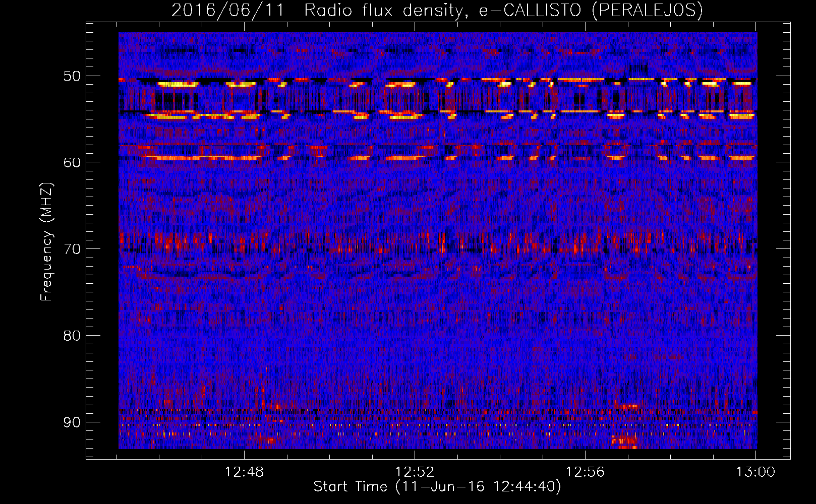The image size is (816, 504).
Task: Click the 13:00 time tick label
Action: 755,472
